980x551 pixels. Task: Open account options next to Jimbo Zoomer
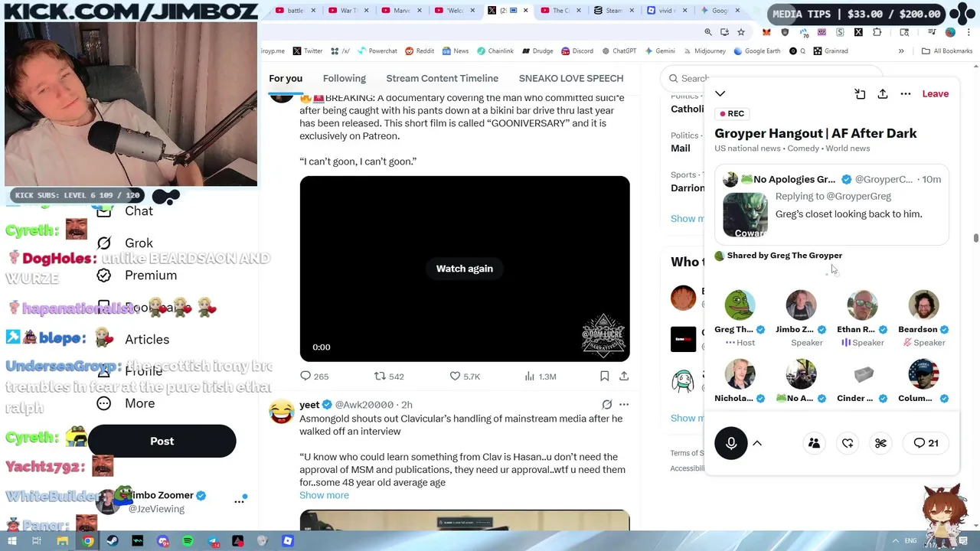click(x=239, y=501)
